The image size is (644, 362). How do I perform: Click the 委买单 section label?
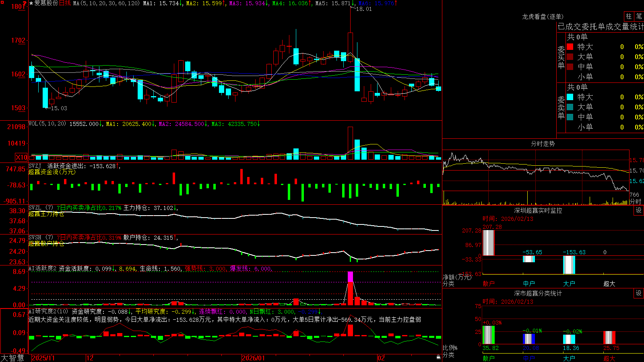(x=561, y=58)
